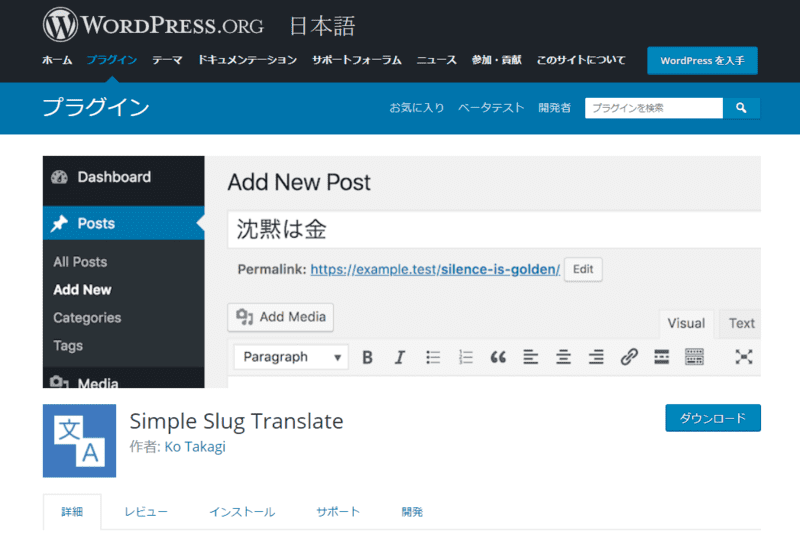The height and width of the screenshot is (544, 800).
Task: Open the お気に入り link
Action: [417, 108]
